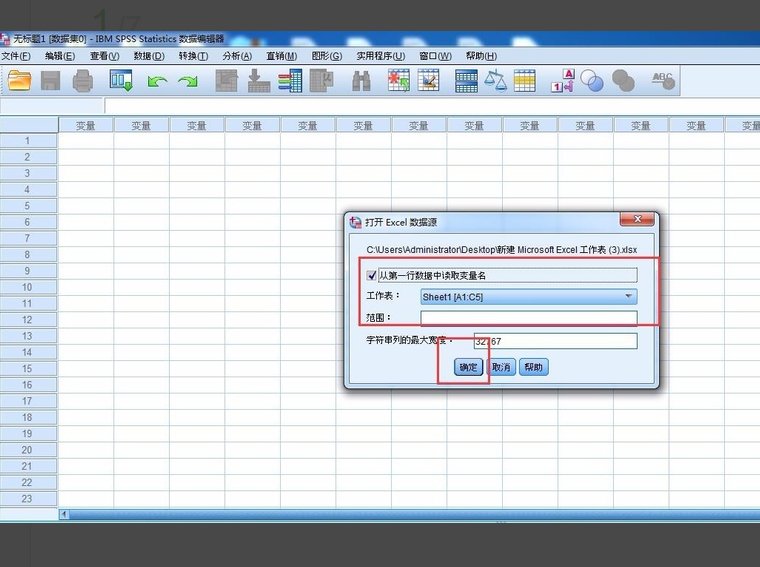This screenshot has height=567, width=760.
Task: Open the 窗口(W) menu
Action: tap(436, 56)
